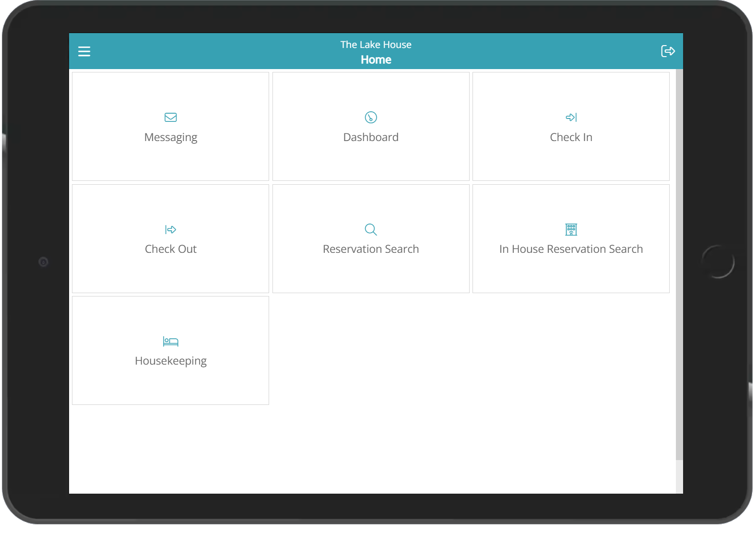Click the Reservation Search magnifier icon
The image size is (756, 533).
[x=371, y=230]
